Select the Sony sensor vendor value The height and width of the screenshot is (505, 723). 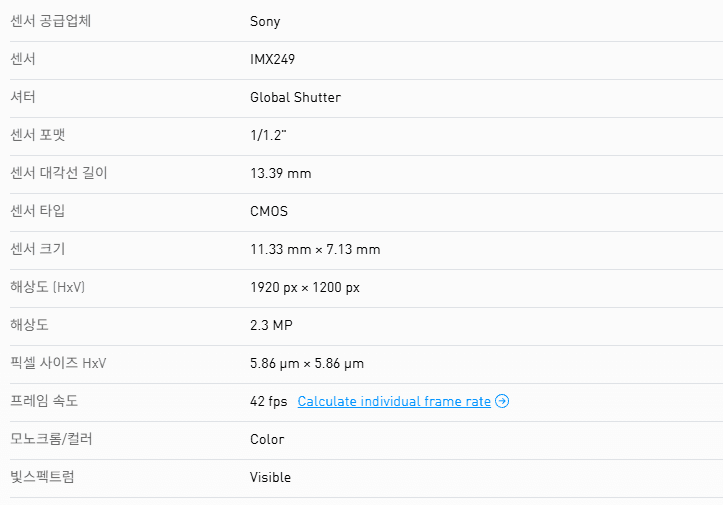265,21
